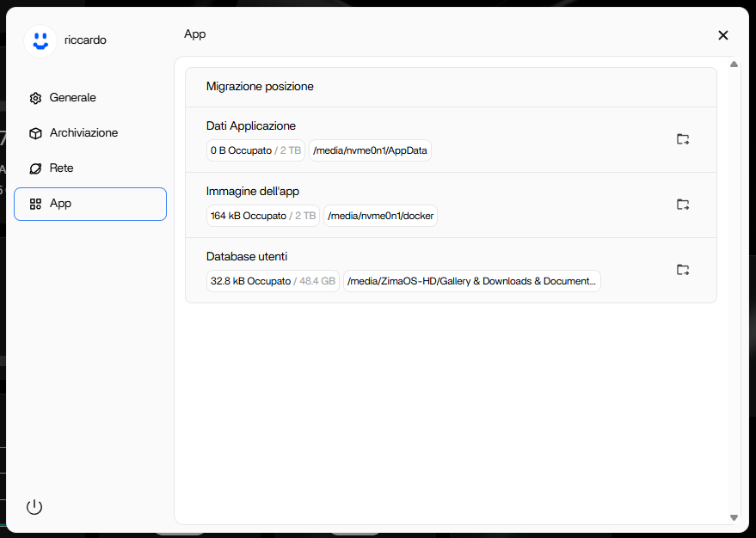The width and height of the screenshot is (756, 538).
Task: Open the riccardo user profile name
Action: point(85,40)
